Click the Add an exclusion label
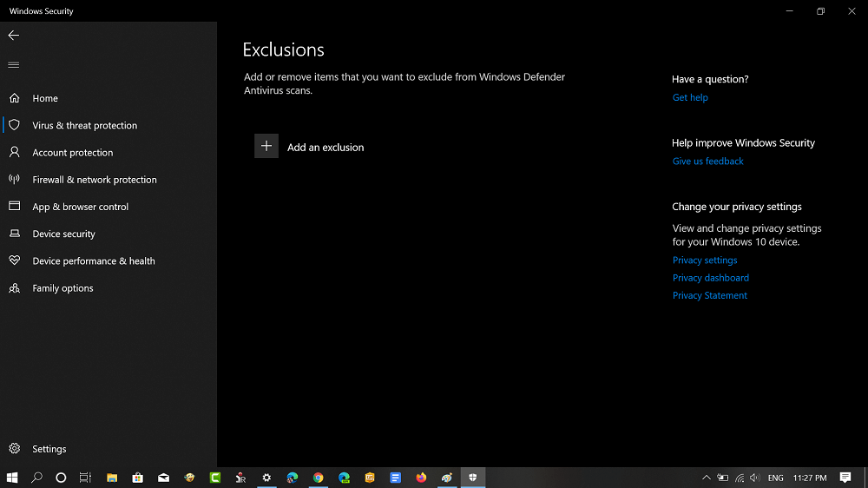 coord(325,148)
